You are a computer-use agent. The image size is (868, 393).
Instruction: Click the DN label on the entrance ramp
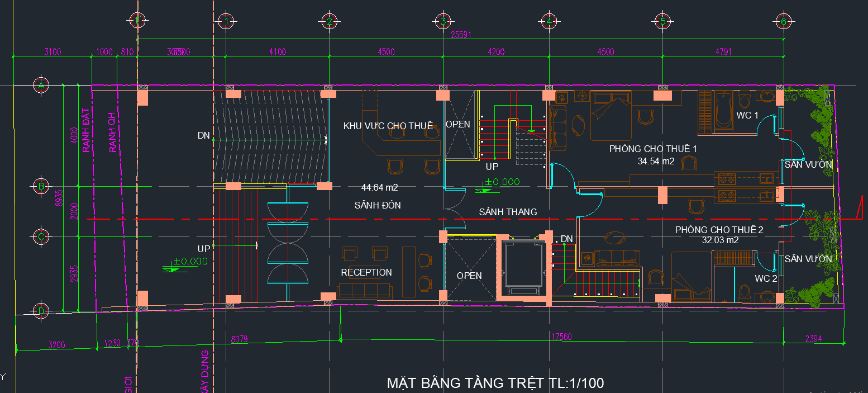203,135
